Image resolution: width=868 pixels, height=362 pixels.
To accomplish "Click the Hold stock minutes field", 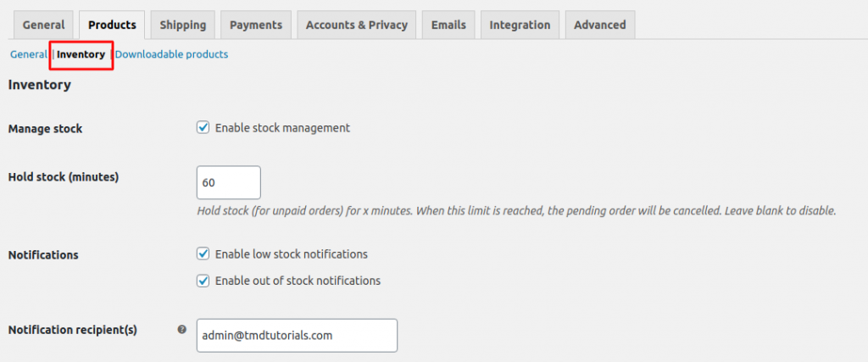I will coord(228,182).
